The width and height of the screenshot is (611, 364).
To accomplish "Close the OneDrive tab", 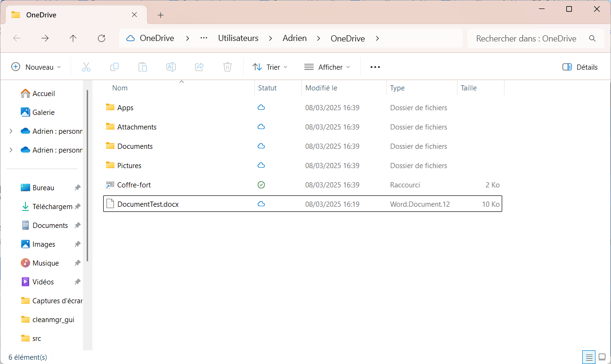I will tap(134, 15).
